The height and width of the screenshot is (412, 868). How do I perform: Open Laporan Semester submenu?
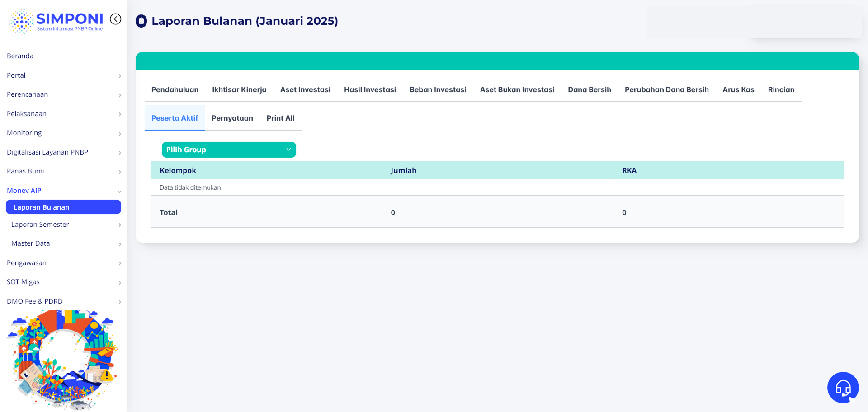point(40,225)
